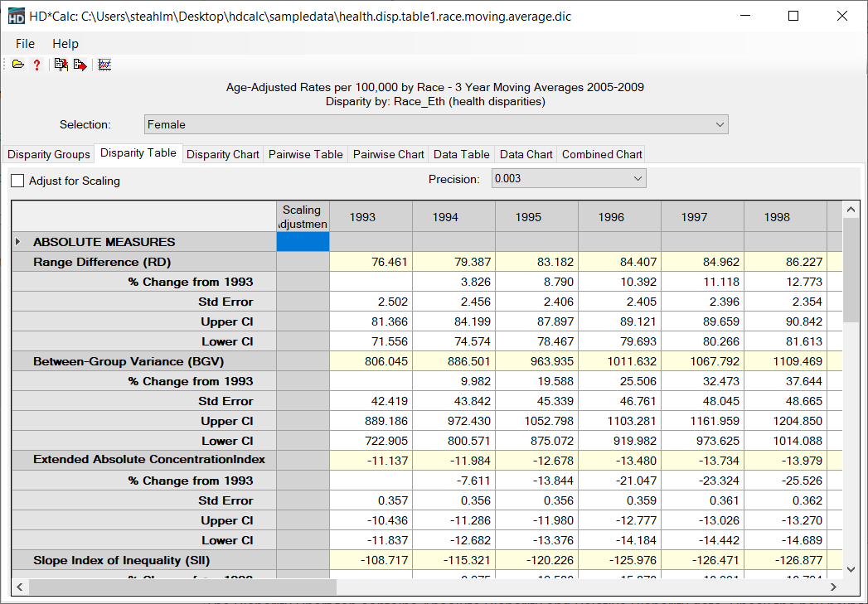This screenshot has height=604, width=868.
Task: Enable the Adjust for Scaling checkbox
Action: pyautogui.click(x=17, y=181)
